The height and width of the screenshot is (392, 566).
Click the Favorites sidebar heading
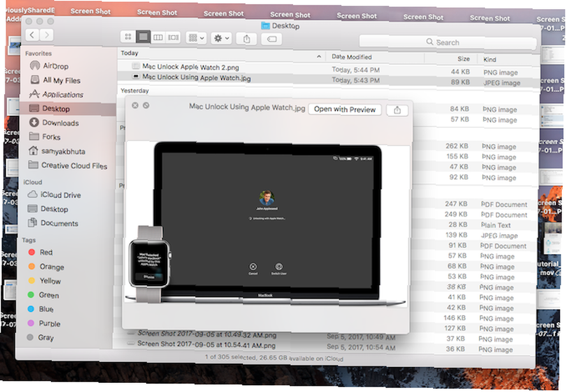(38, 53)
